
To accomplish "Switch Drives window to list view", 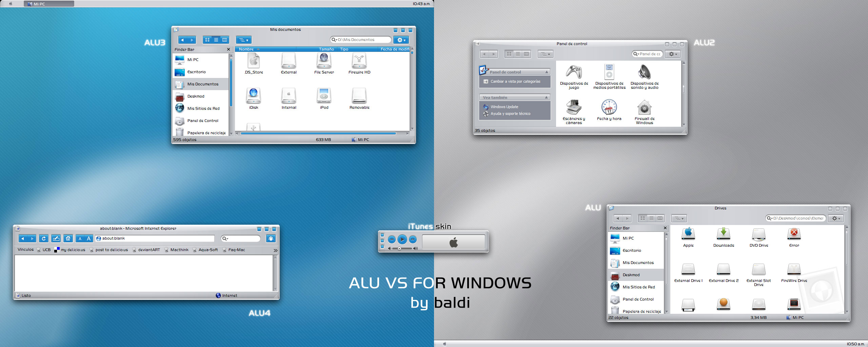I will click(x=651, y=219).
